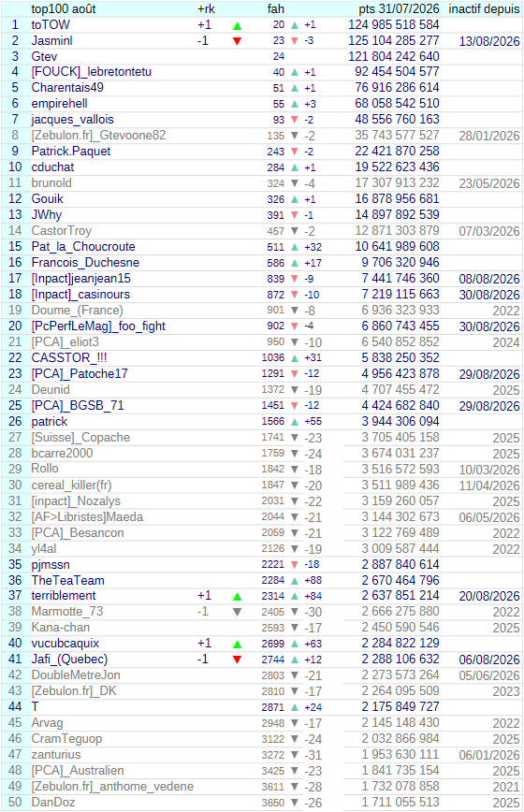Select user [Suisse]_Copache
The width and height of the screenshot is (524, 812).
[x=80, y=438]
